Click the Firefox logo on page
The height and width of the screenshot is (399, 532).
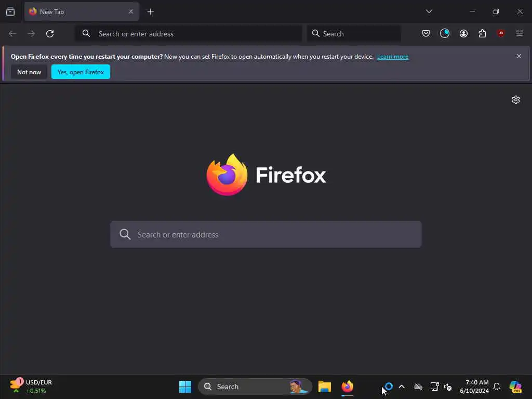pyautogui.click(x=266, y=175)
